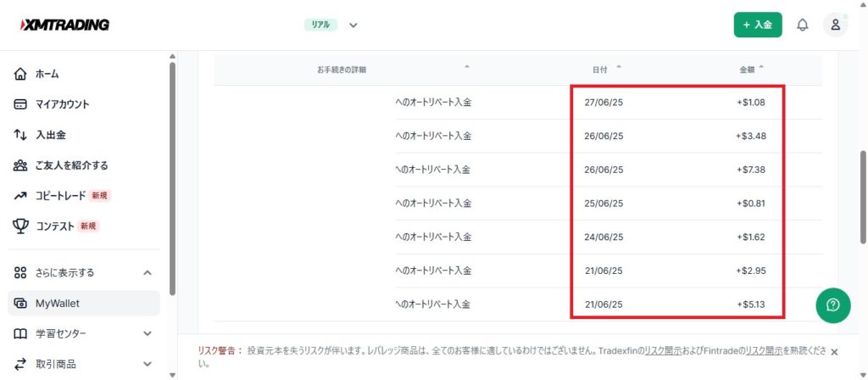Screen dimensions: 868x380
Task: Click the Home house icon in sidebar
Action: pyautogui.click(x=21, y=74)
